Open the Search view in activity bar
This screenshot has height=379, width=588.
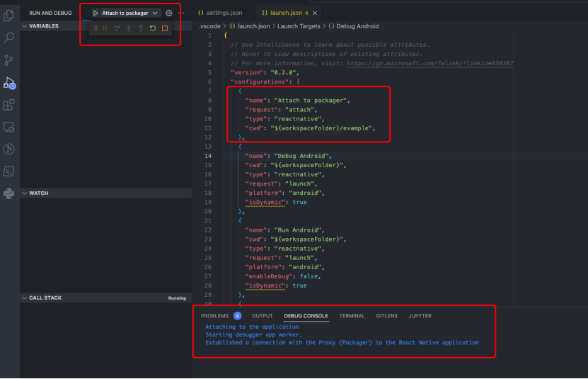tap(8, 38)
